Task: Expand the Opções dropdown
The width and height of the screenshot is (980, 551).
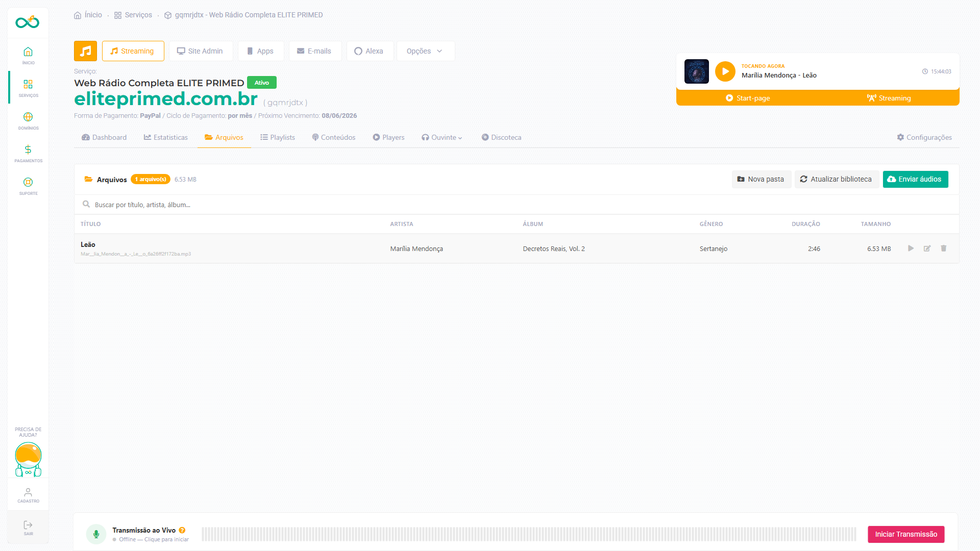Action: pos(425,51)
